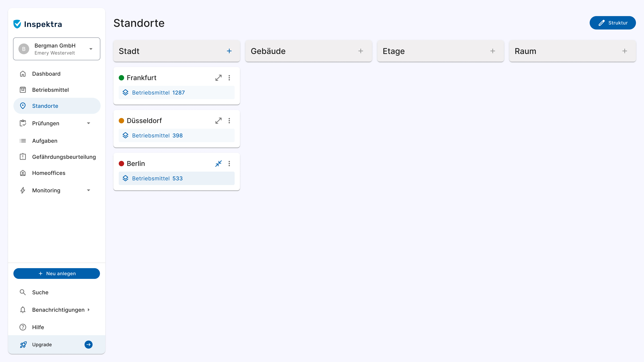Collapse the Berlin location card
The image size is (644, 362).
point(218,164)
